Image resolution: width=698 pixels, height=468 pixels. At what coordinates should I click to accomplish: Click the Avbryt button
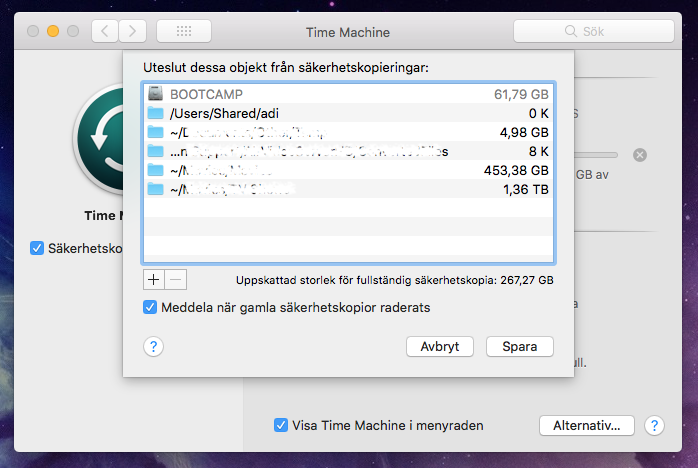point(440,346)
